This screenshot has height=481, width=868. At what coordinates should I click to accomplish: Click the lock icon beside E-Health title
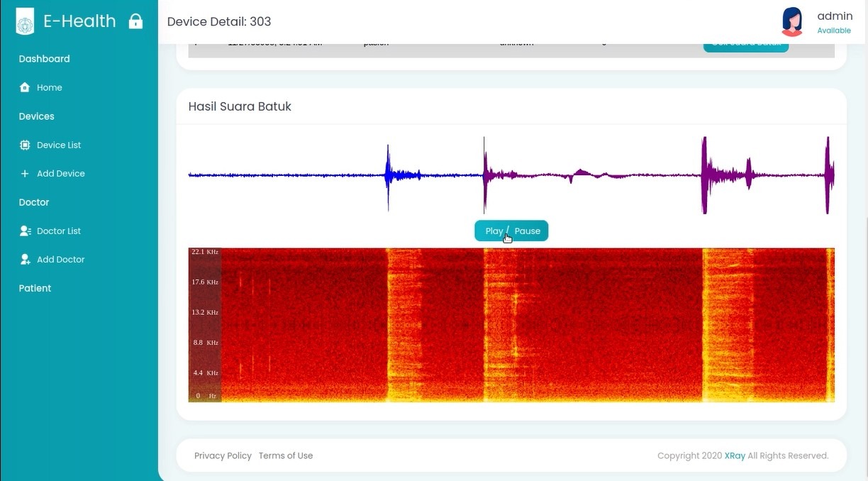tap(135, 21)
